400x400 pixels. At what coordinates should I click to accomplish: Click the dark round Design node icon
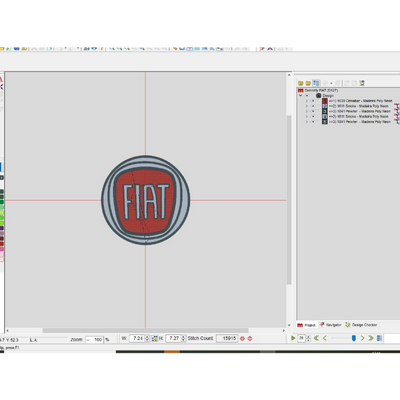point(318,95)
